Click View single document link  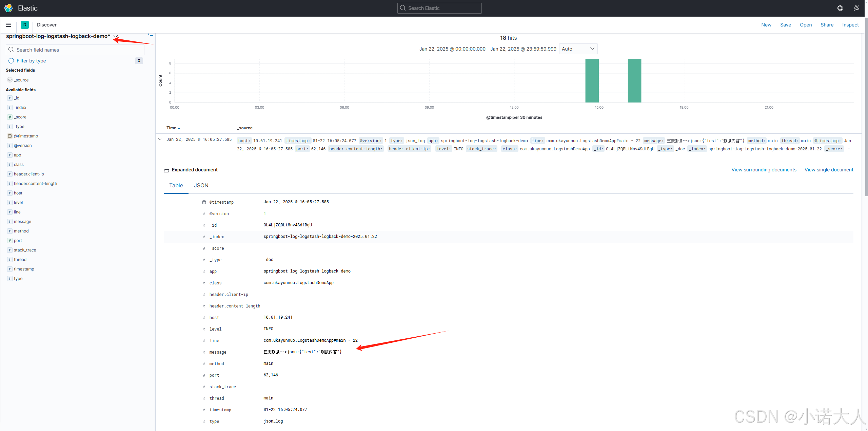coord(829,170)
